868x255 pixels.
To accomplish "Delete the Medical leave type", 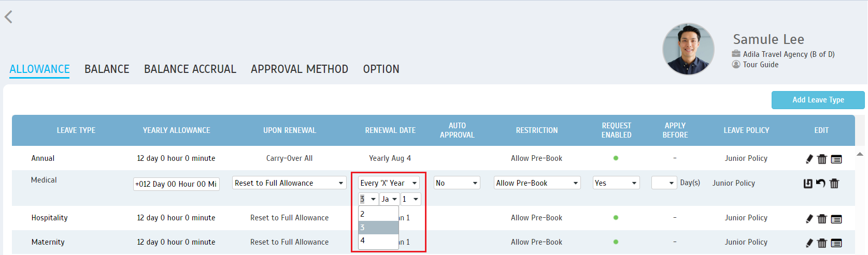I will [x=834, y=183].
